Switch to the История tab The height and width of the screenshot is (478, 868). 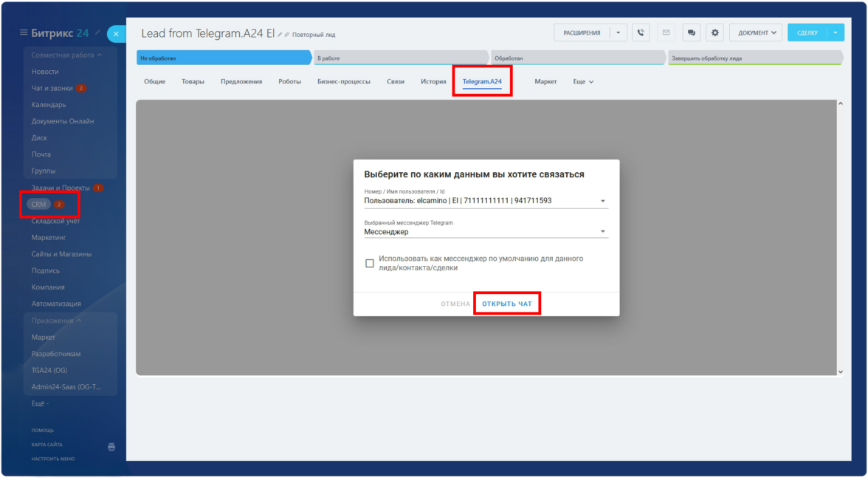tap(433, 81)
